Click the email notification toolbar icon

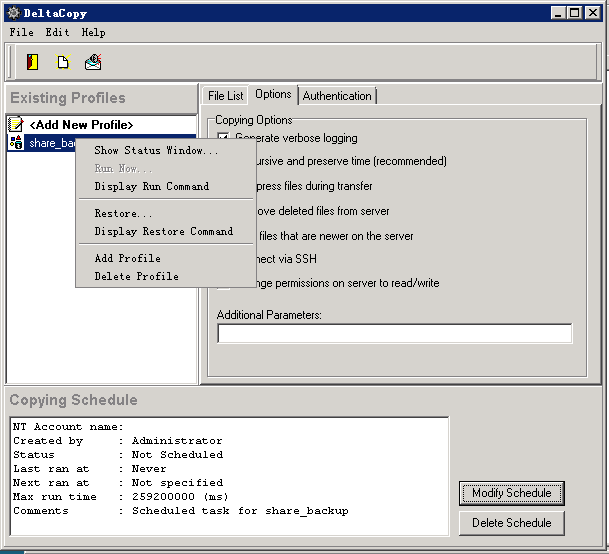point(93,62)
